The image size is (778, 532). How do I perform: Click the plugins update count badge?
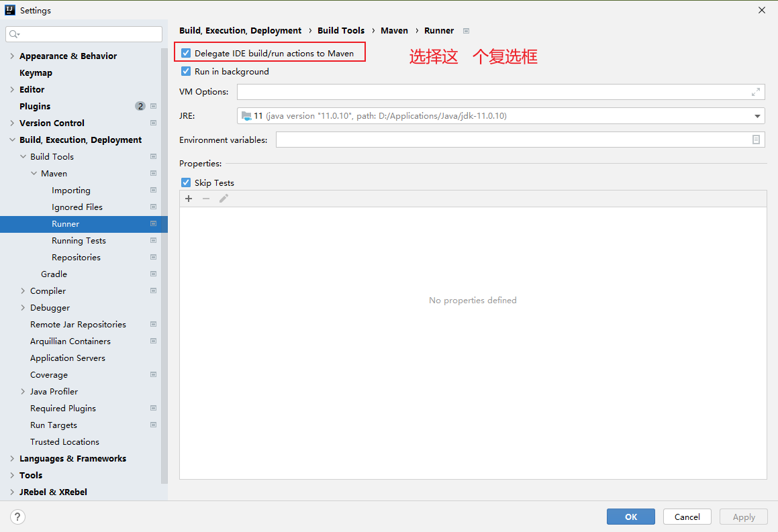(x=140, y=106)
